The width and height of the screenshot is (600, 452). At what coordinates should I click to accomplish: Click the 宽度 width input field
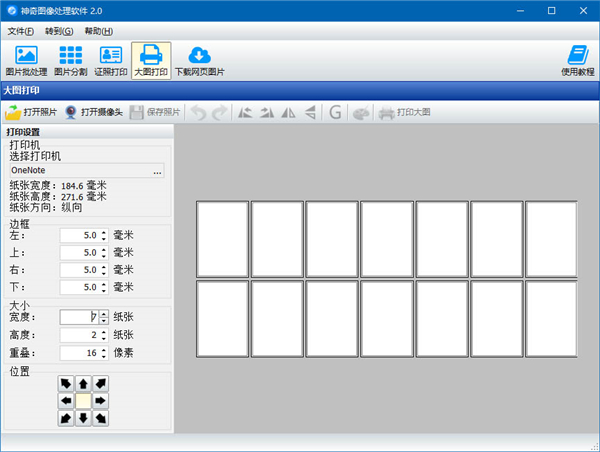(78, 317)
